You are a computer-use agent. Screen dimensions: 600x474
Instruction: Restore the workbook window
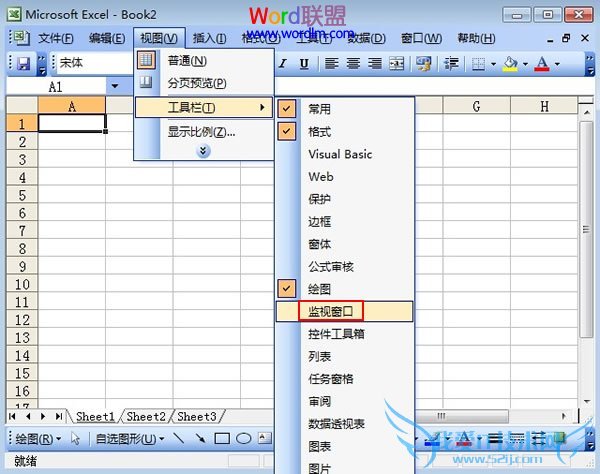tap(566, 38)
